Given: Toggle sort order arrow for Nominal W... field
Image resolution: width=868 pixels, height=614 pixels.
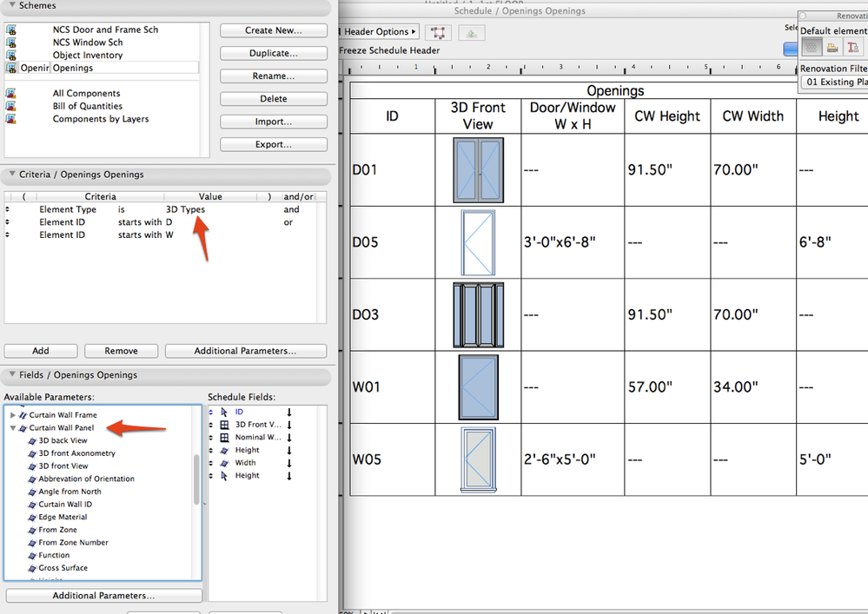Looking at the screenshot, I should point(289,438).
